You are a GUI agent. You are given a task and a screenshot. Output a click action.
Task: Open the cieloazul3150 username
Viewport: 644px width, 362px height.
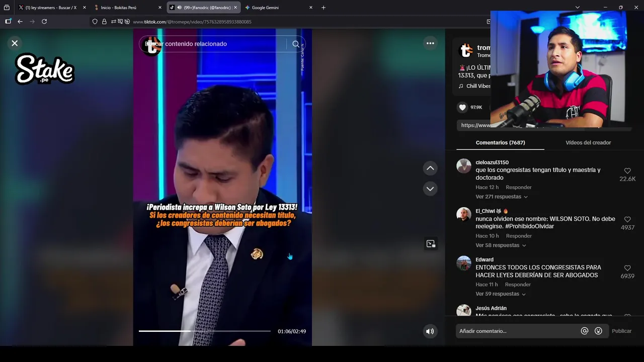click(x=492, y=162)
